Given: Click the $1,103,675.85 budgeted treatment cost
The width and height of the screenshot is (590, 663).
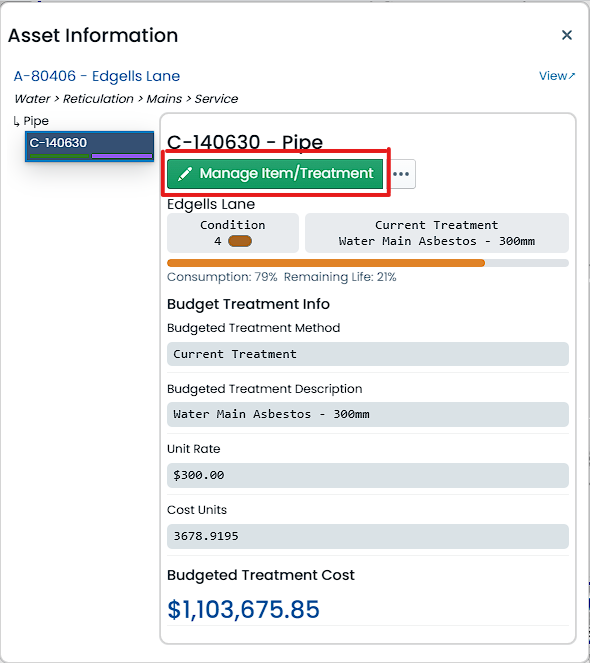Looking at the screenshot, I should click(243, 609).
